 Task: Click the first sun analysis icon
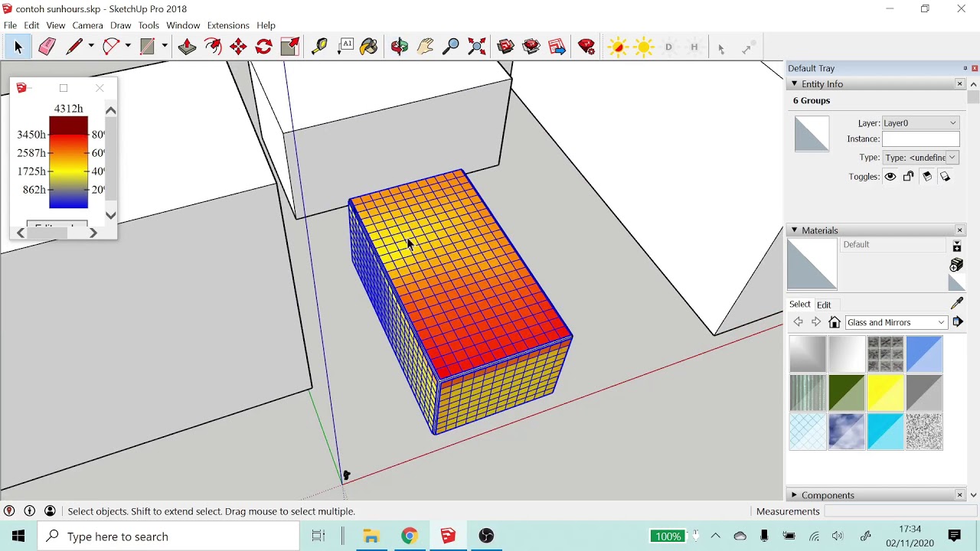pyautogui.click(x=617, y=47)
